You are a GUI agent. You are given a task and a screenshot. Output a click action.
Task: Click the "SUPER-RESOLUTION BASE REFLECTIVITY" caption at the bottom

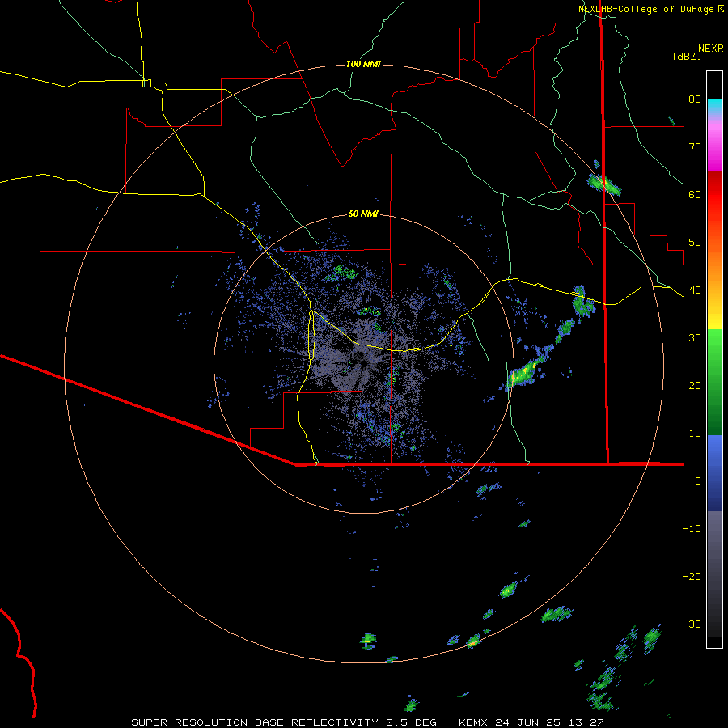255,722
